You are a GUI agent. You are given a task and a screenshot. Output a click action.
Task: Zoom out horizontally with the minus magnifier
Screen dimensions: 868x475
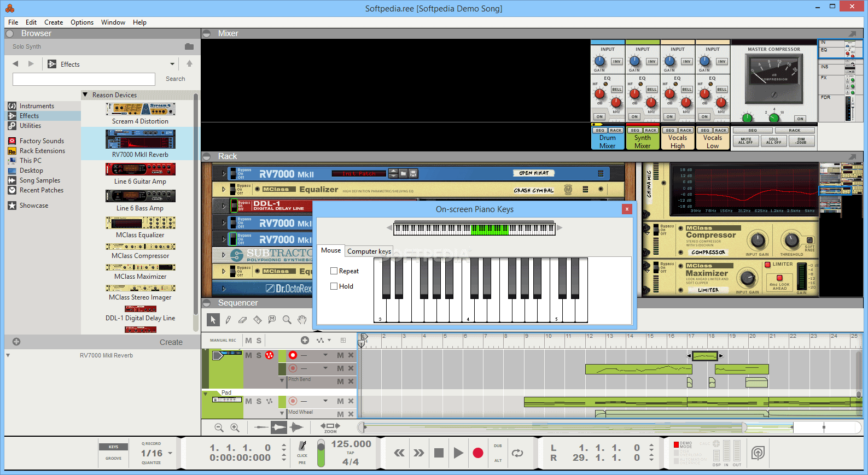[219, 427]
